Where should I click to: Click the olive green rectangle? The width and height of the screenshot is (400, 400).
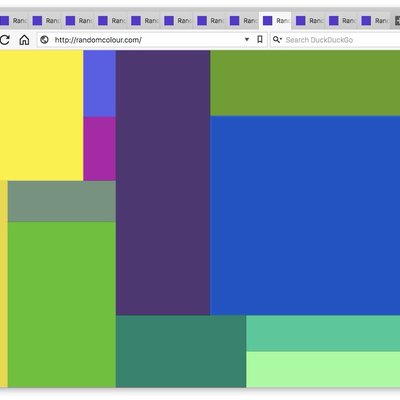[x=305, y=83]
